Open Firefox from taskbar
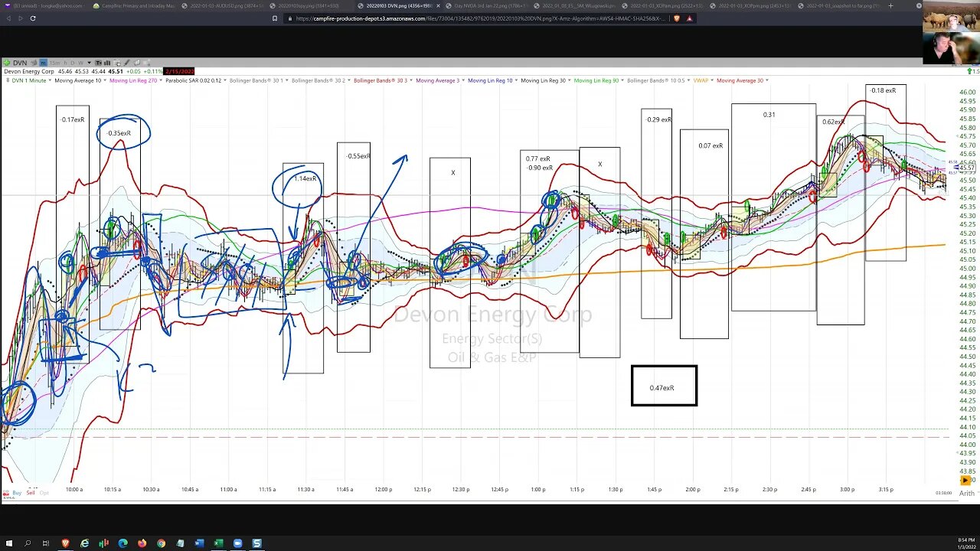 tap(142, 543)
